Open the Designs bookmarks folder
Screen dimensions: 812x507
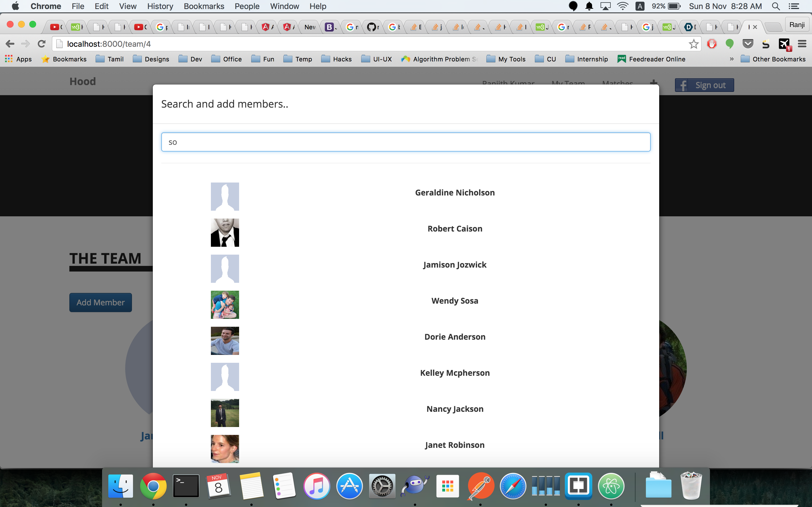(151, 59)
